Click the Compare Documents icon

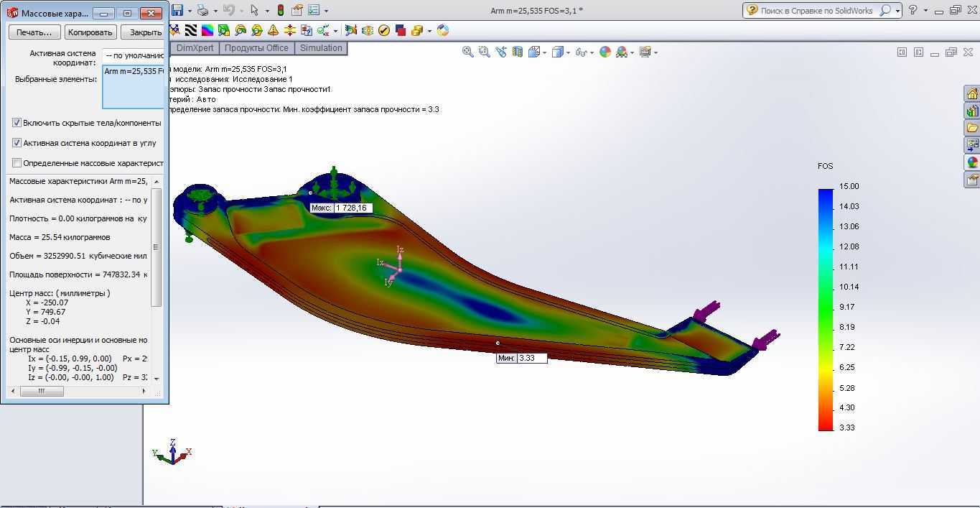coord(307,30)
